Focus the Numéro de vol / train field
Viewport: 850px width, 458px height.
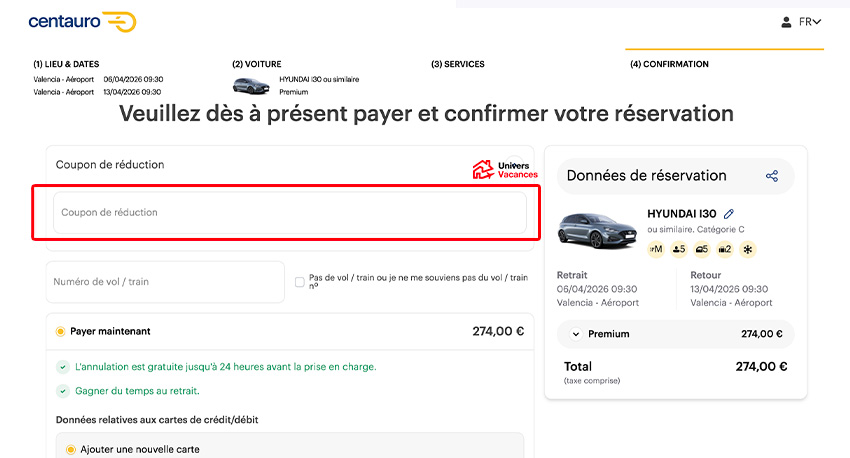click(166, 282)
